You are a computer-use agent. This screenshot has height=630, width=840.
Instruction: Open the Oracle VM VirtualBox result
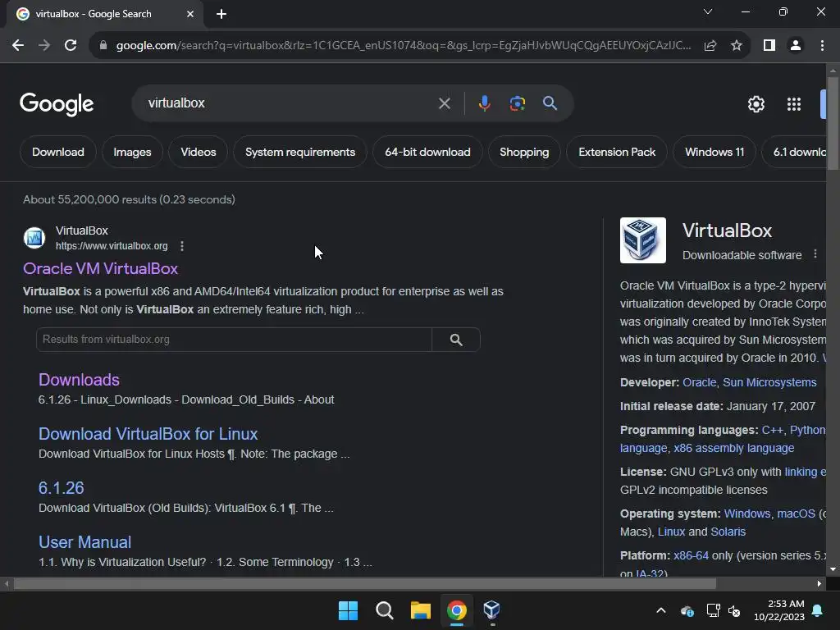point(100,268)
